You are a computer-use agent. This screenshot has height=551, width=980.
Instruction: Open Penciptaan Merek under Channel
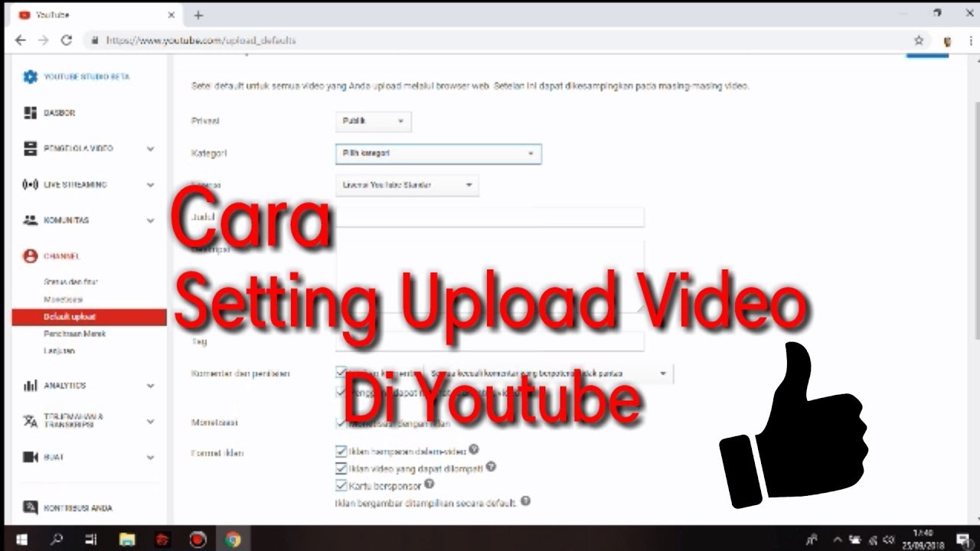74,334
